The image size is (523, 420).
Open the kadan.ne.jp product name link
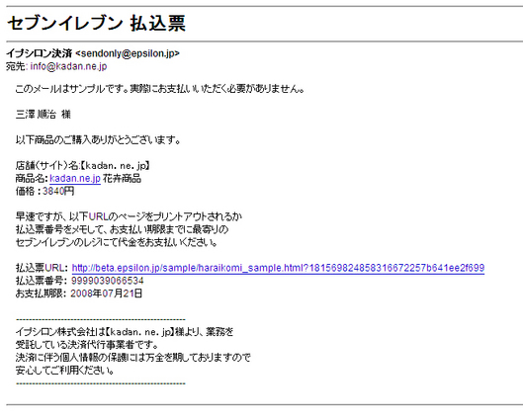tap(75, 178)
